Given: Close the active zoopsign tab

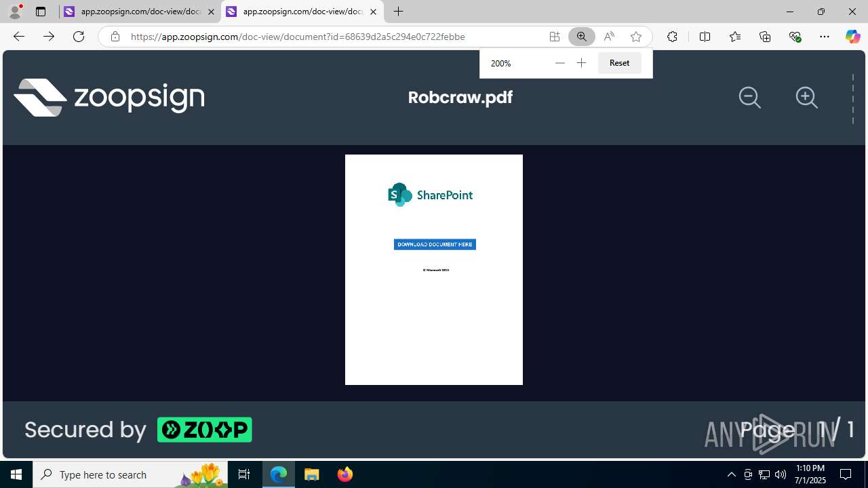Looking at the screenshot, I should [373, 12].
